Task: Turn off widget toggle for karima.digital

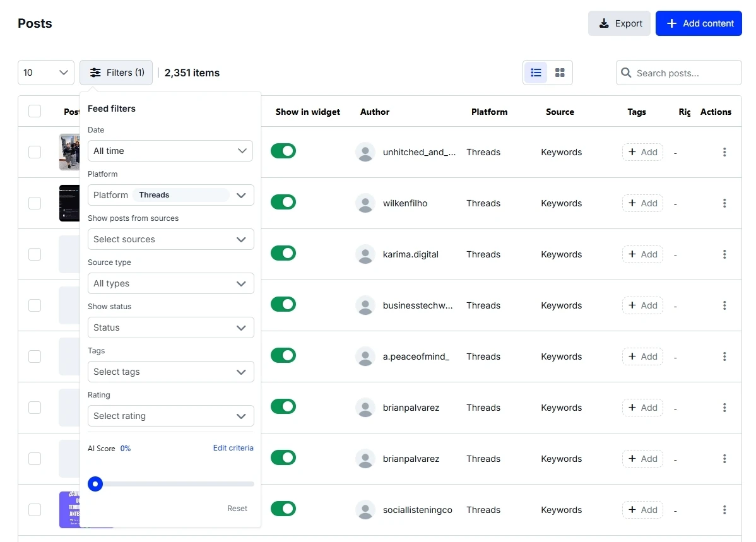Action: pos(283,253)
